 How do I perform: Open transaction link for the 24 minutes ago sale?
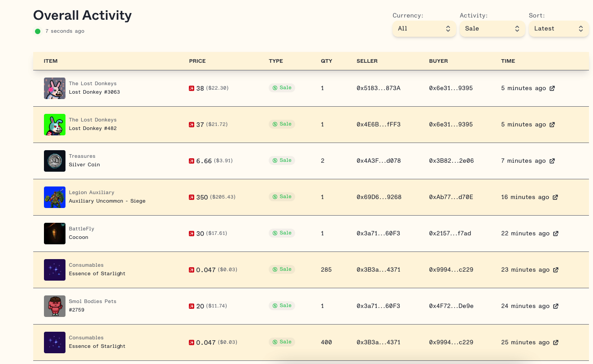coord(556,306)
